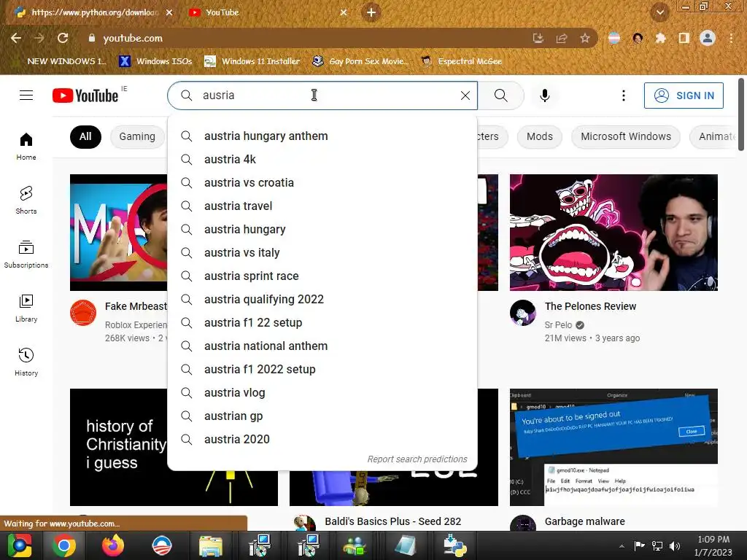The height and width of the screenshot is (560, 747).
Task: Select the All filter chip
Action: [85, 136]
